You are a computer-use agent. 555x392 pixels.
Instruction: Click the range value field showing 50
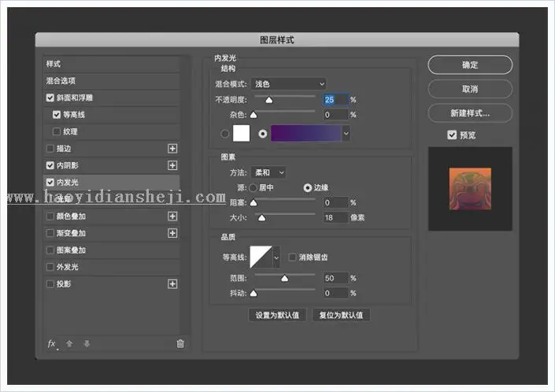coord(335,278)
